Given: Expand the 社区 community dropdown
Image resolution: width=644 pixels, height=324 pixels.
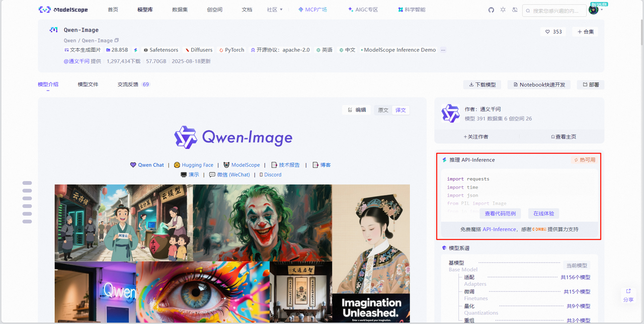Looking at the screenshot, I should click(275, 10).
